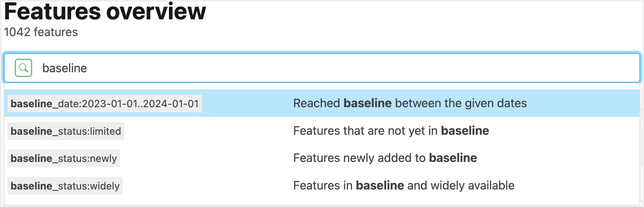Click "Features that are not yet in baseline"
This screenshot has height=207, width=644.
point(391,131)
